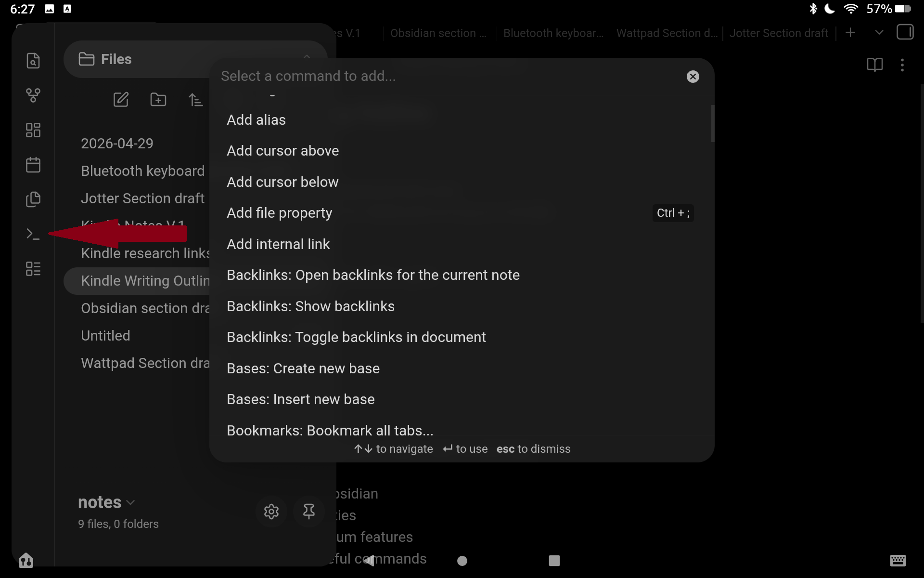This screenshot has width=924, height=578.
Task: Expand the tab list chevron
Action: coord(879,33)
